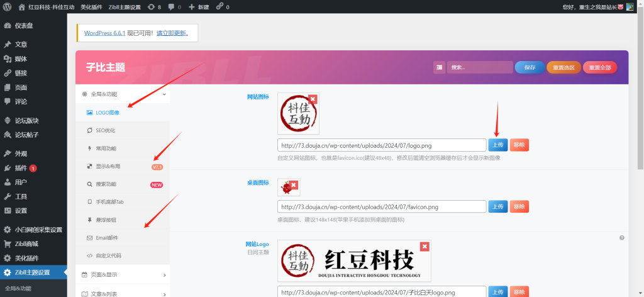Click the 子比白天logo.png URL field
Image resolution: width=644 pixels, height=297 pixels.
382,292
